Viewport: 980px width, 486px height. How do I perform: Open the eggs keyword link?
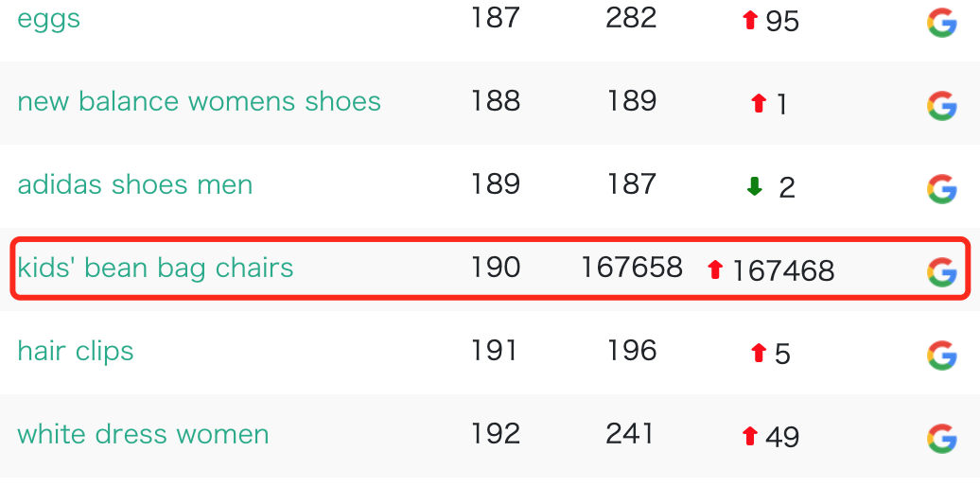[x=49, y=19]
